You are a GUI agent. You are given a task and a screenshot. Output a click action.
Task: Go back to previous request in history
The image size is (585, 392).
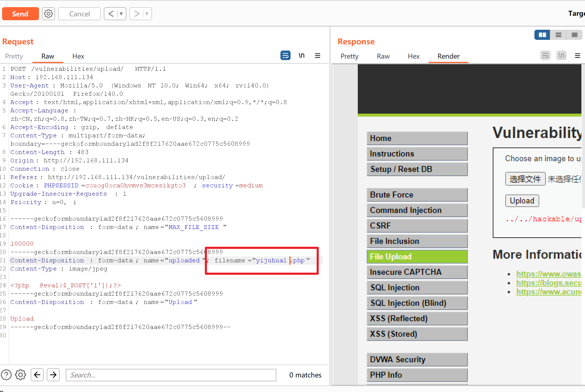coord(111,14)
